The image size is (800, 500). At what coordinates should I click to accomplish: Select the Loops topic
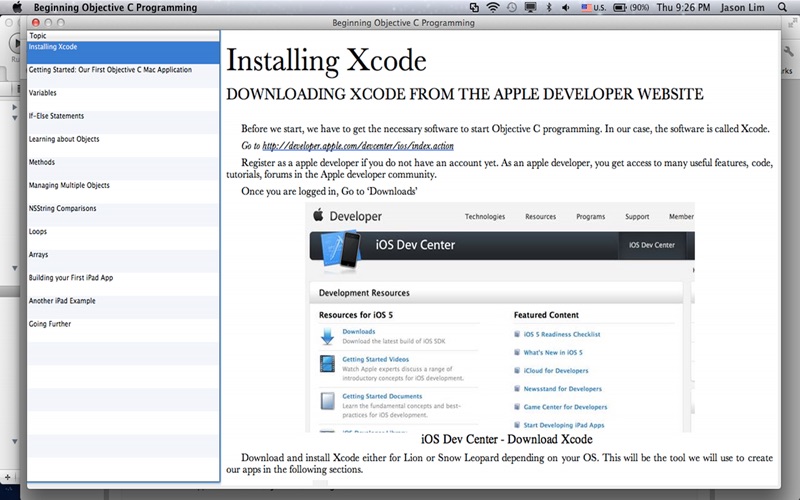(x=123, y=238)
